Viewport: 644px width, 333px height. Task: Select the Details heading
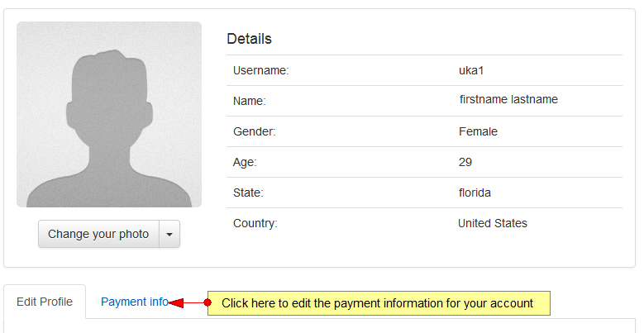tap(249, 39)
